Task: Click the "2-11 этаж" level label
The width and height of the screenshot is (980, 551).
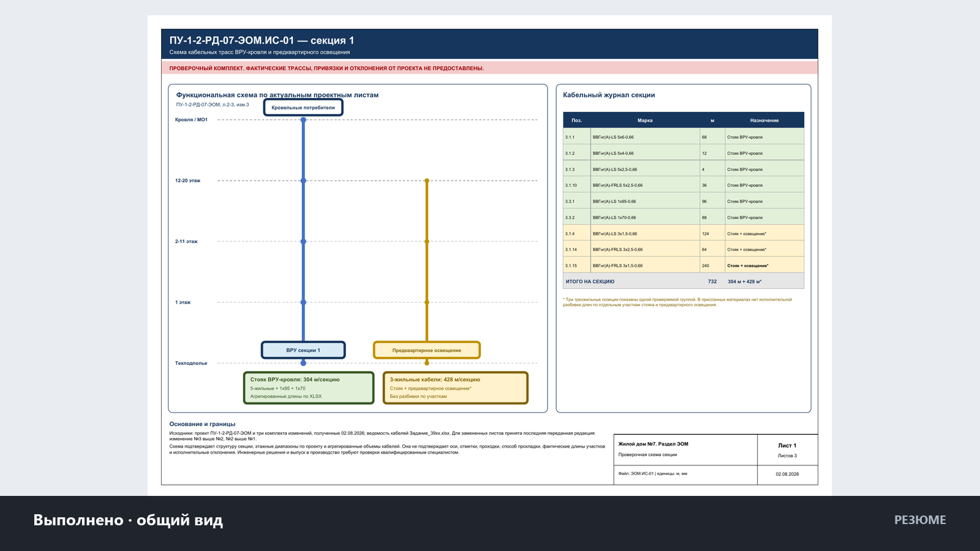Action: [186, 241]
